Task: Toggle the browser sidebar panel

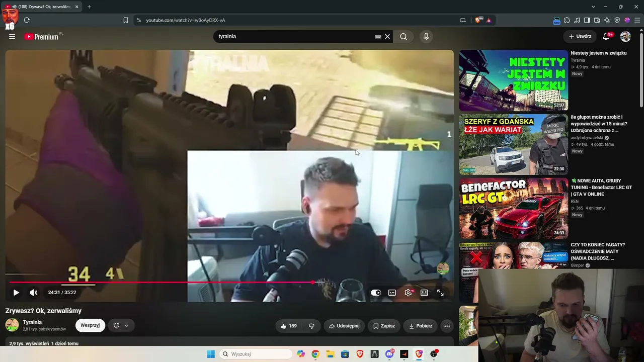Action: point(587,20)
